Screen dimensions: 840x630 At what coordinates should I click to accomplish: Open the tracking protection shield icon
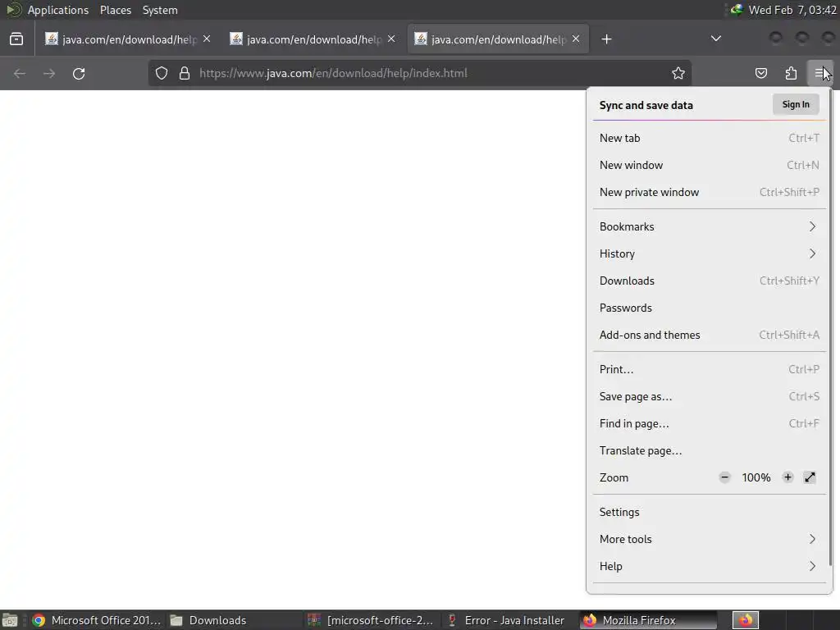pos(162,73)
